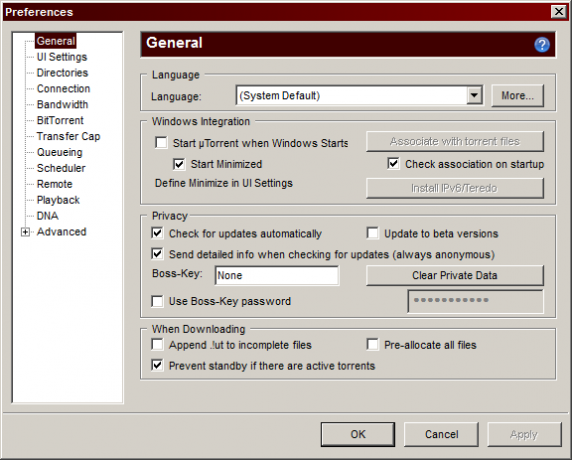Viewport: 572px width, 460px height.
Task: Toggle Check association on startup
Action: click(393, 163)
